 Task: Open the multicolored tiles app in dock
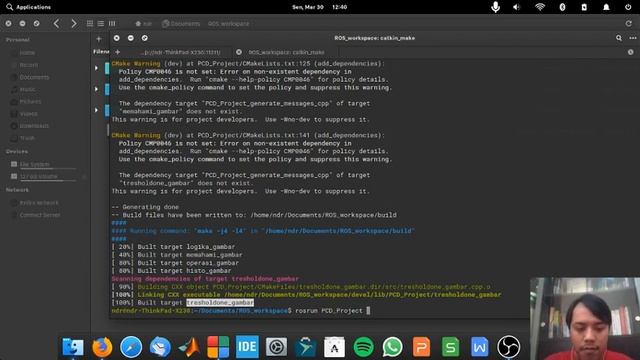point(218,347)
